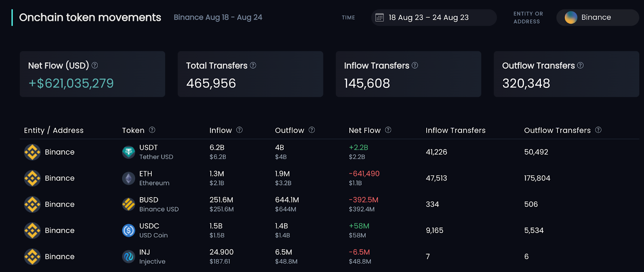
Task: Click the -392.5M net flow for BUSD
Action: tap(364, 200)
